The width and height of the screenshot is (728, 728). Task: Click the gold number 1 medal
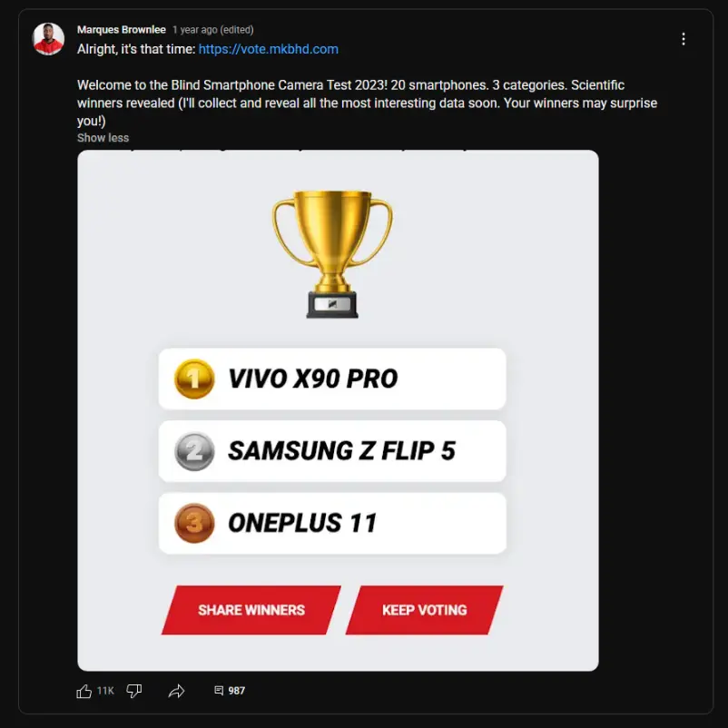194,379
